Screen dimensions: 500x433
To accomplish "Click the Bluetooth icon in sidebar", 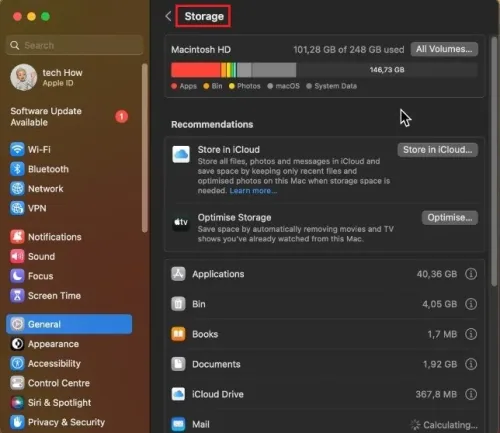I will pos(17,169).
